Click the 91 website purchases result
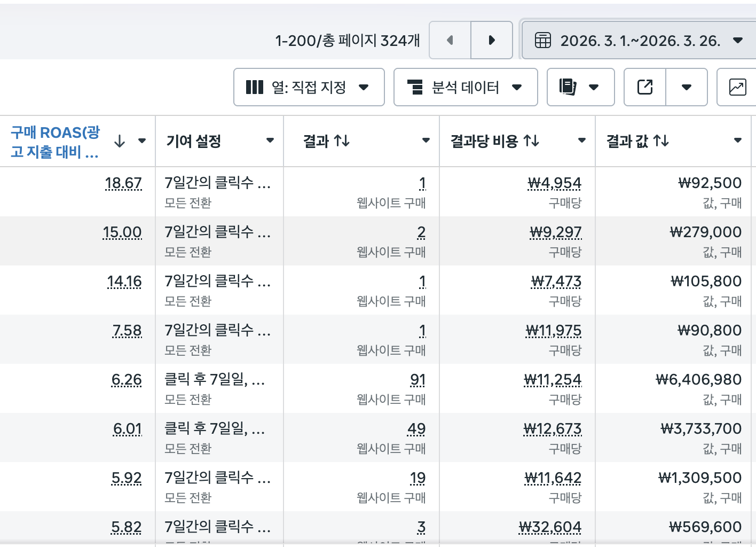The width and height of the screenshot is (756, 547). point(418,380)
